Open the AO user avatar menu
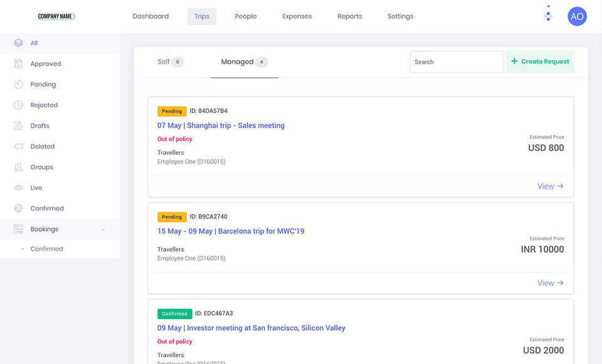 577,16
